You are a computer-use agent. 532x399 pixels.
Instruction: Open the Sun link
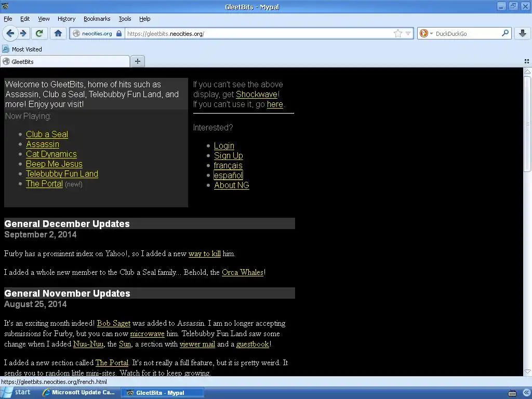(125, 344)
